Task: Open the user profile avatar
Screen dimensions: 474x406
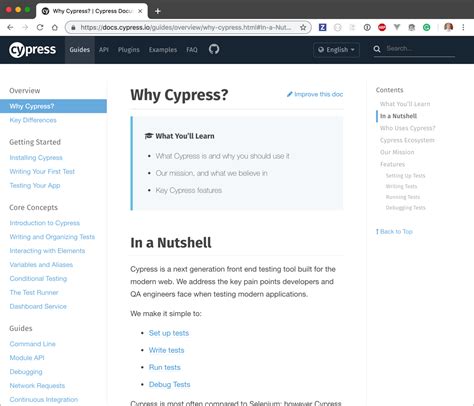Action: pyautogui.click(x=448, y=27)
